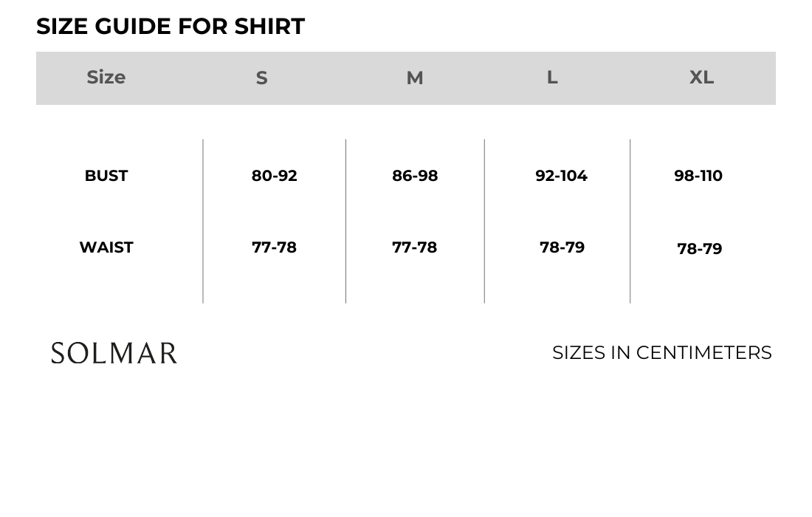812x517 pixels.
Task: Select the L size column header
Action: (552, 78)
